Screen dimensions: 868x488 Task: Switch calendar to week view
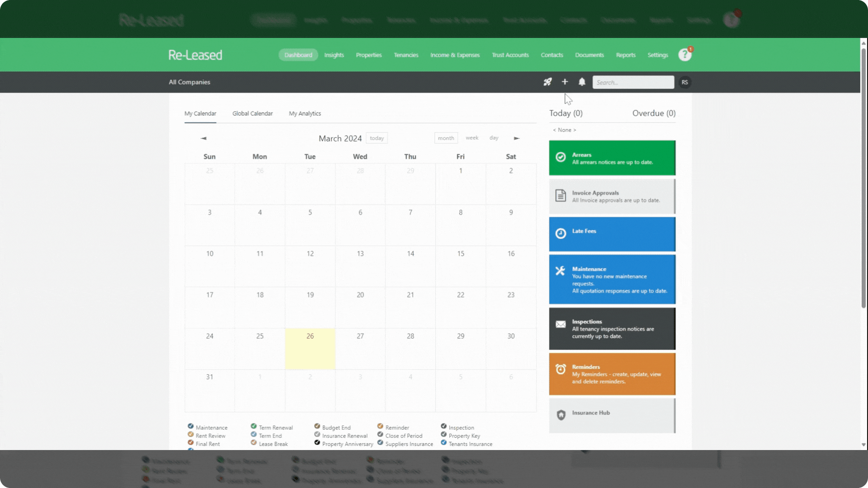click(472, 138)
